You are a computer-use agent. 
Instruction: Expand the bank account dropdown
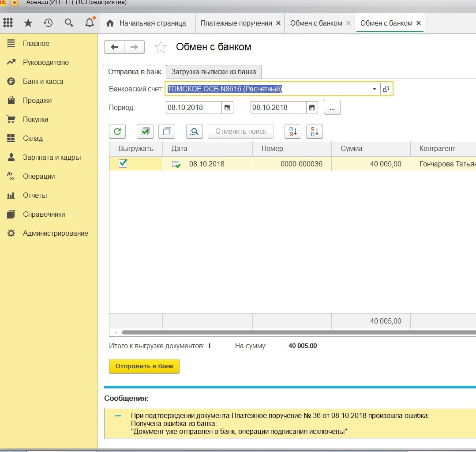374,89
